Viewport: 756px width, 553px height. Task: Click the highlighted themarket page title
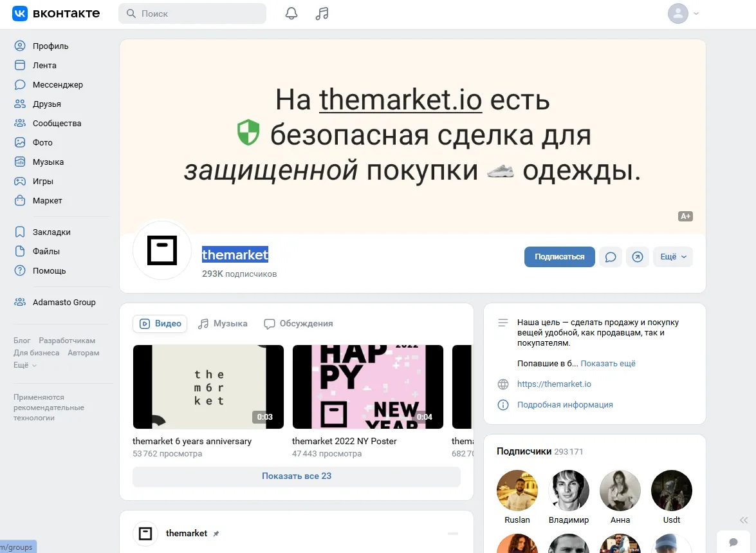[235, 254]
